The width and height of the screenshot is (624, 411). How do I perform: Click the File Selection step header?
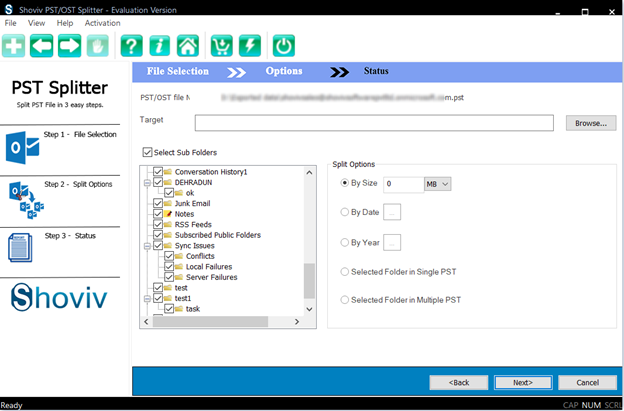point(177,71)
